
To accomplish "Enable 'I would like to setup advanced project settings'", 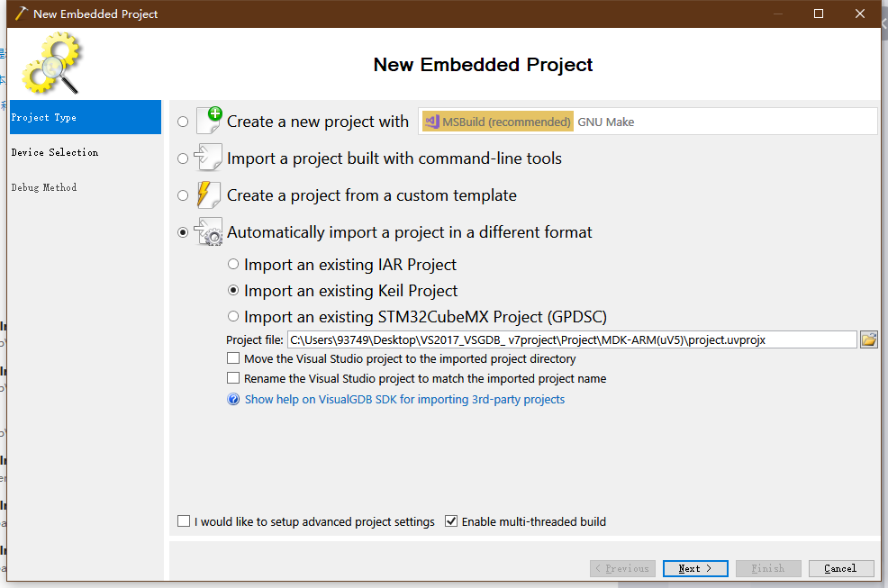I will [x=184, y=521].
